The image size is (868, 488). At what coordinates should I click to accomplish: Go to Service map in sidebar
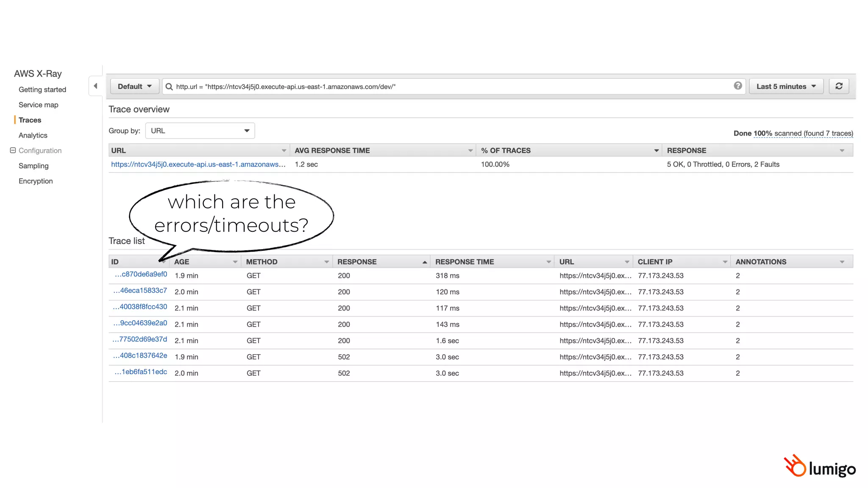[38, 105]
